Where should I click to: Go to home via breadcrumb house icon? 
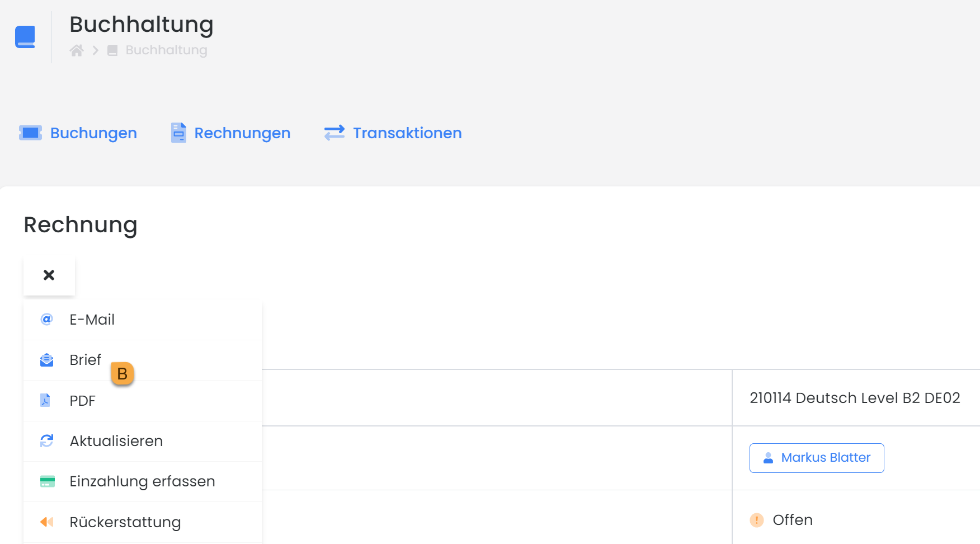pyautogui.click(x=77, y=50)
